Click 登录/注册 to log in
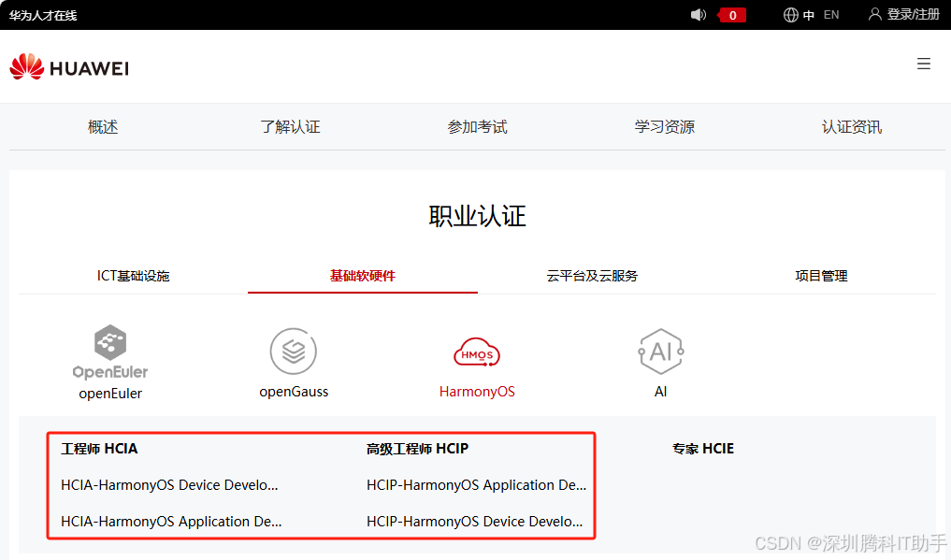951x560 pixels. pyautogui.click(x=914, y=14)
